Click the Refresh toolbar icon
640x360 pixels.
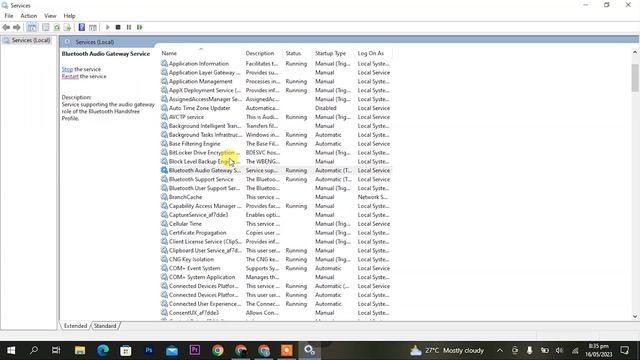click(x=57, y=27)
